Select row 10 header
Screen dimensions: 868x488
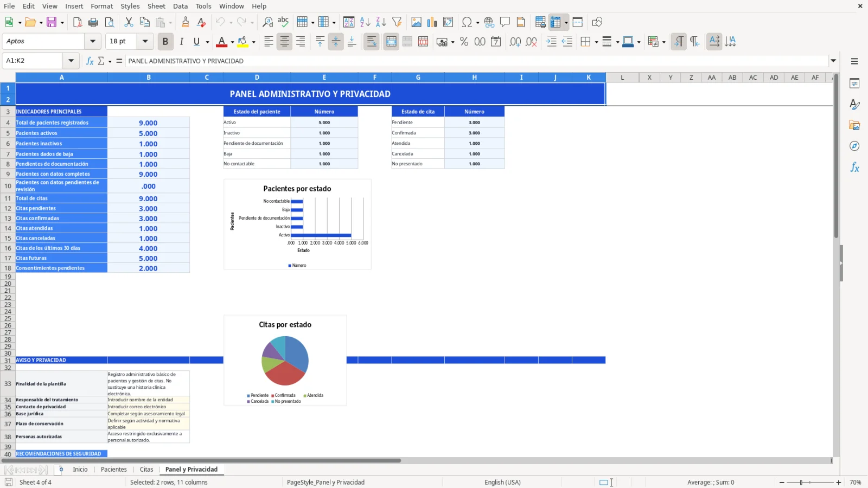click(8, 186)
